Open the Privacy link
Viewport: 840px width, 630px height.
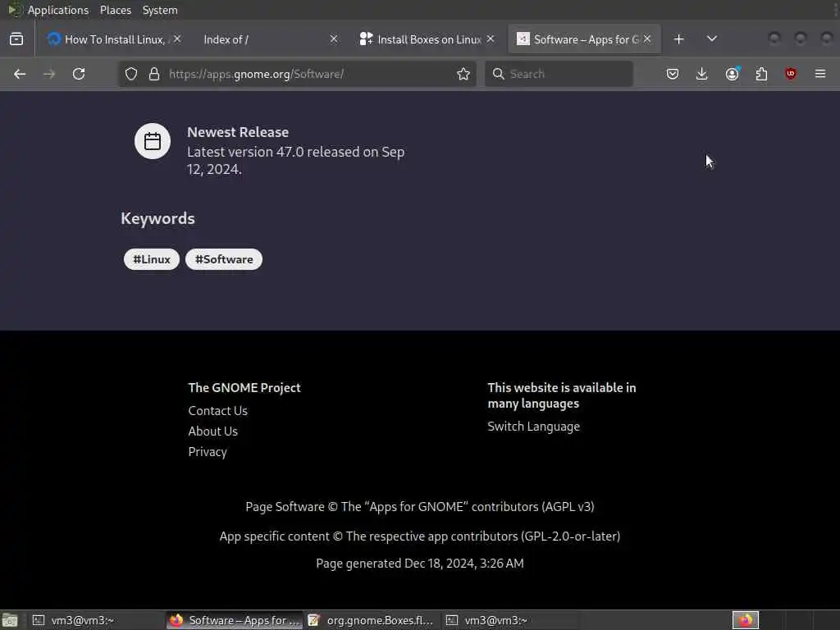pos(208,452)
